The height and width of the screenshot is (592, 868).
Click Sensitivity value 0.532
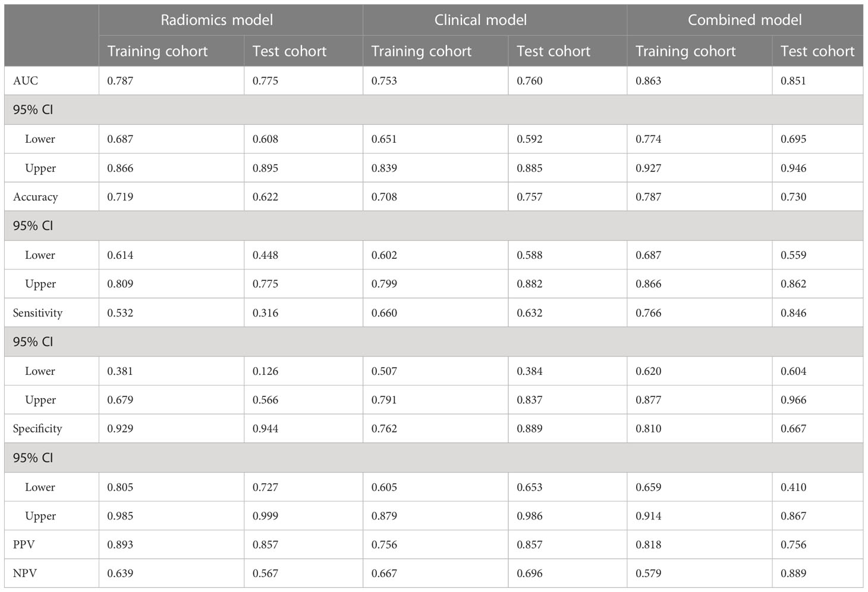click(120, 313)
